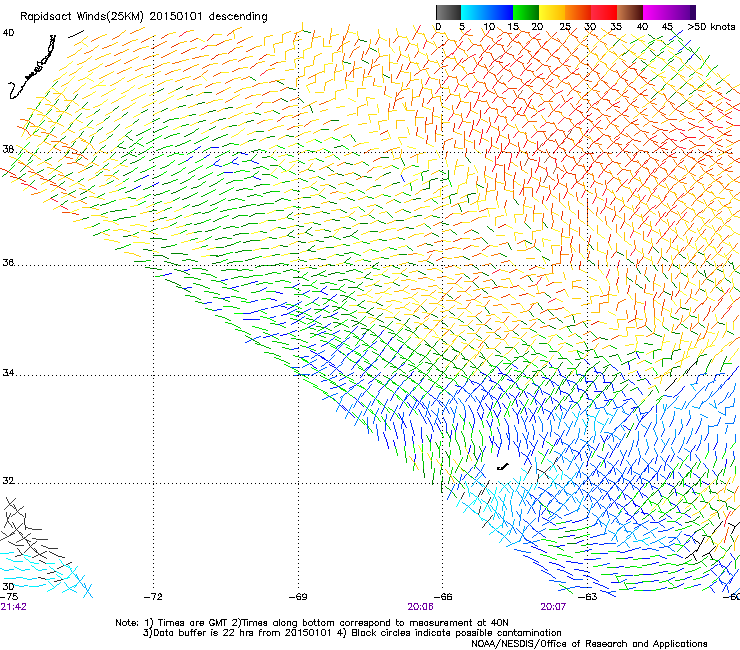This screenshot has width=740, height=650.
Task: Click the brown 35-40 knot legend color
Action: point(630,12)
